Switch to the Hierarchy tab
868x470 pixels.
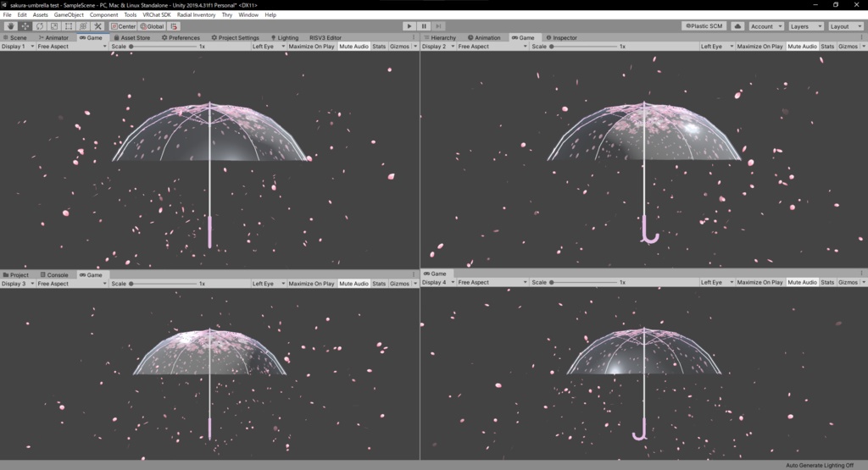click(x=440, y=37)
